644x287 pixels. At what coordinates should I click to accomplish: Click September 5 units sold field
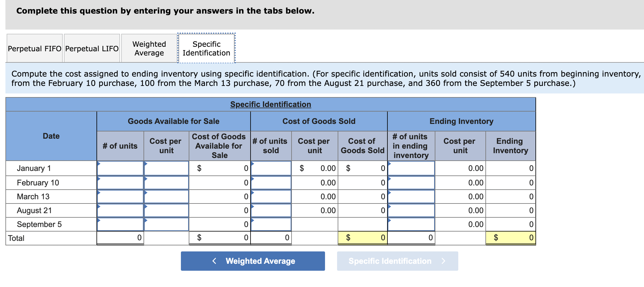click(x=270, y=224)
